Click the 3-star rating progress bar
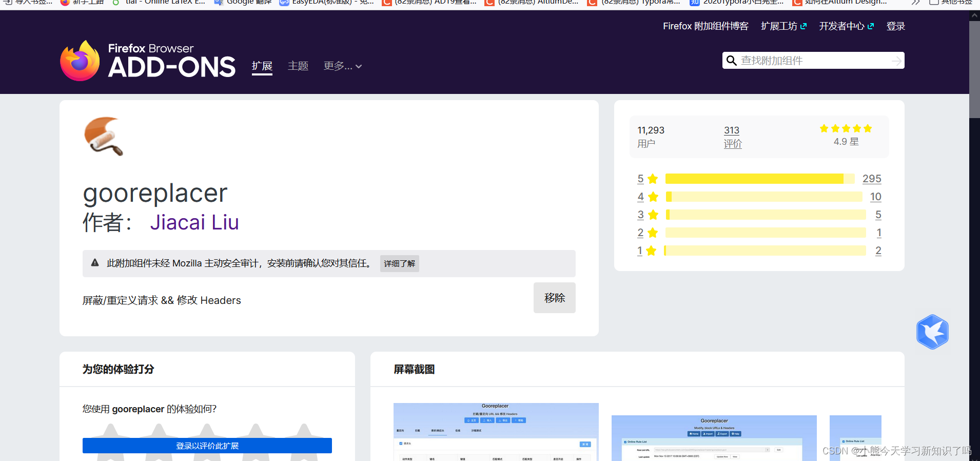Viewport: 980px width, 461px height. point(766,215)
